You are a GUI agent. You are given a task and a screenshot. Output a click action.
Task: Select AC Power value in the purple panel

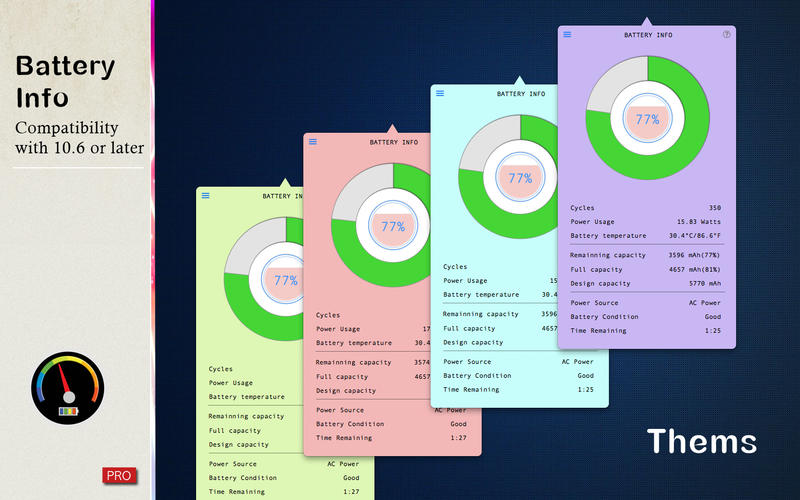(705, 303)
